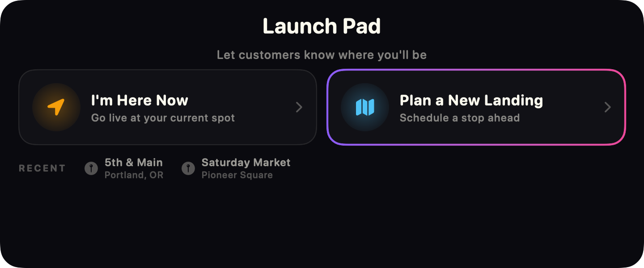This screenshot has width=644, height=268.
Task: Click the "Go live at your current spot" text
Action: pos(162,118)
